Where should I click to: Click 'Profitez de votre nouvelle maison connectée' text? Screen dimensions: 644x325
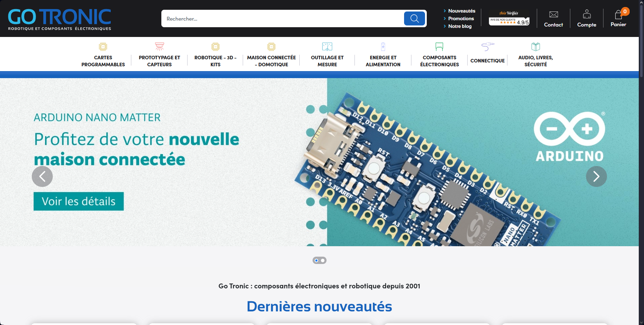137,149
